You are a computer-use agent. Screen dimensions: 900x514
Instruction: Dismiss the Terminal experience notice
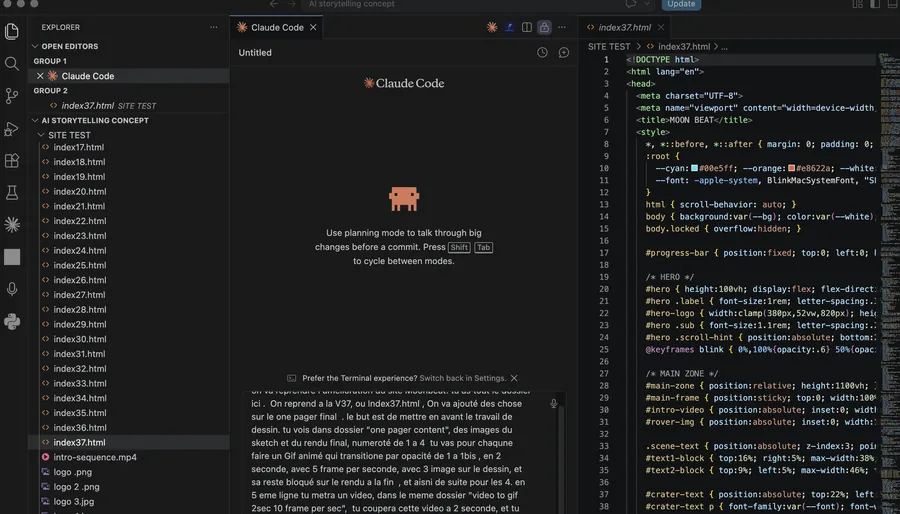coord(514,378)
